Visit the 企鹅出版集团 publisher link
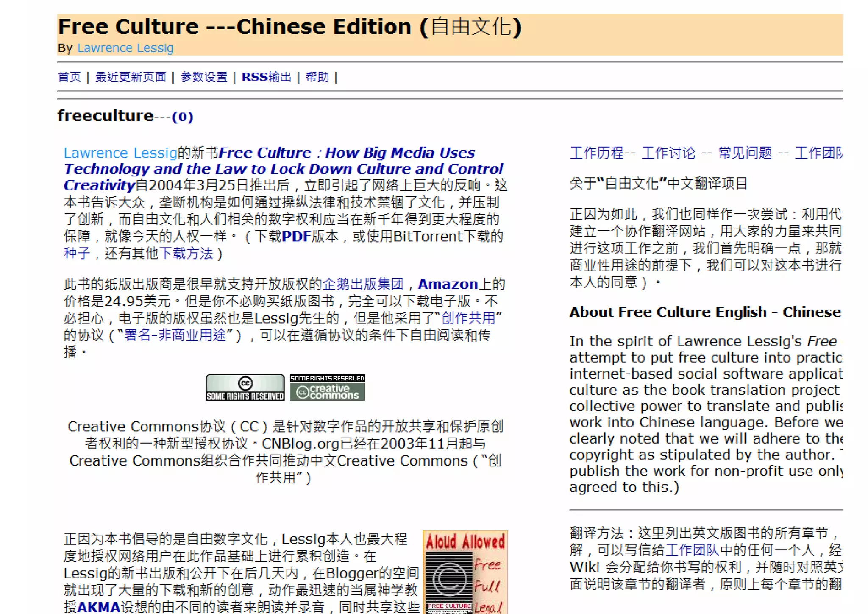868x614 pixels. 363,284
